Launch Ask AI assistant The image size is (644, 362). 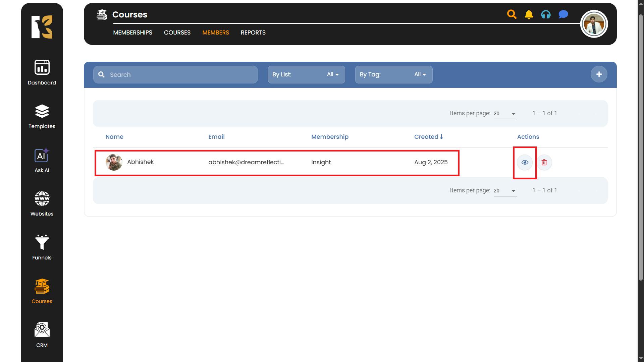42,160
